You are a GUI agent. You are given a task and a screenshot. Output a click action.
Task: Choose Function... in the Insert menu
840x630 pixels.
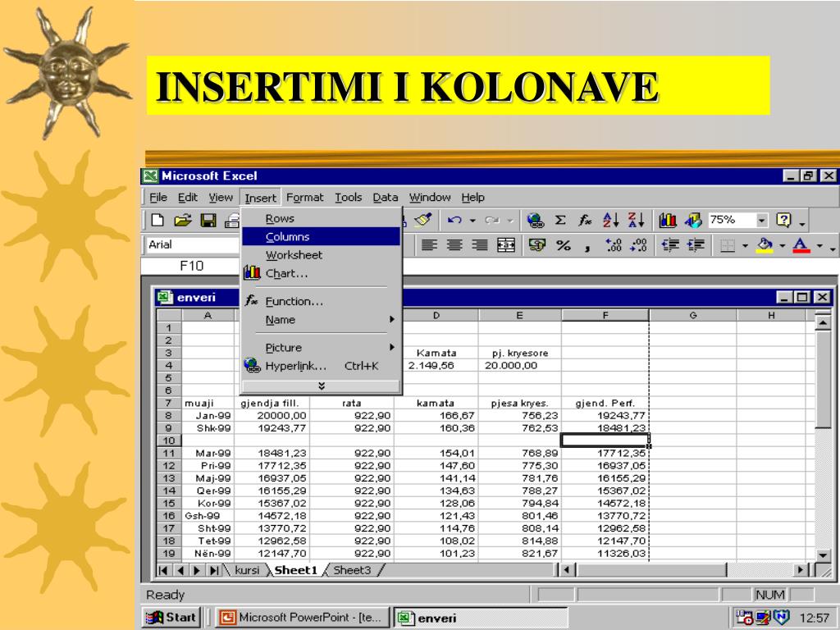click(x=321, y=301)
